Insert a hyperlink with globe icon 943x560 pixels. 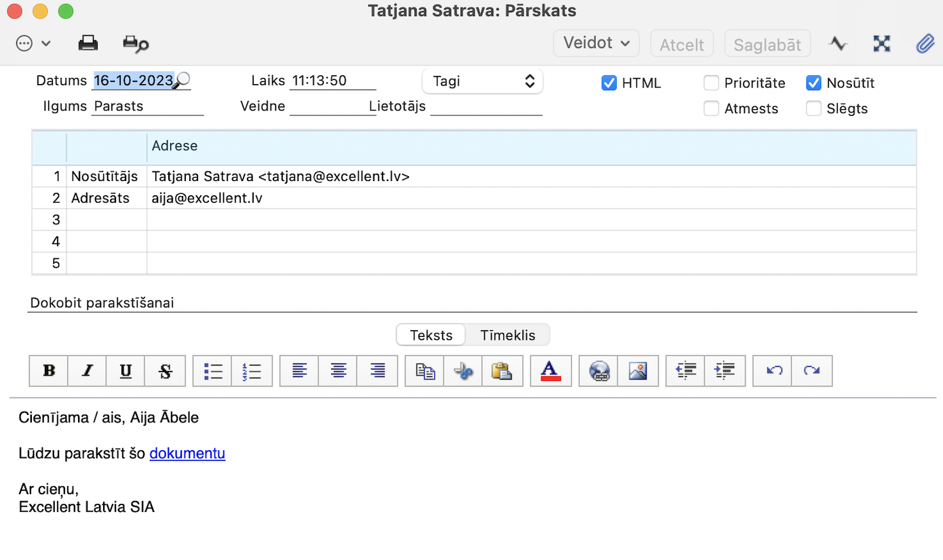coord(599,371)
